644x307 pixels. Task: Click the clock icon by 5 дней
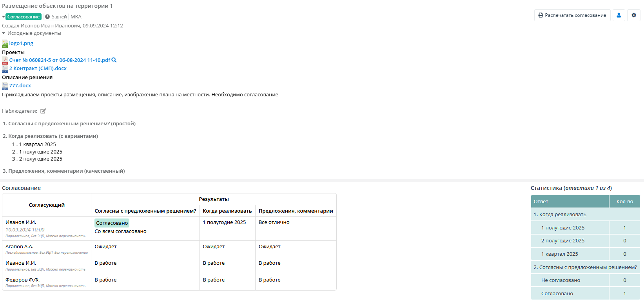[47, 17]
